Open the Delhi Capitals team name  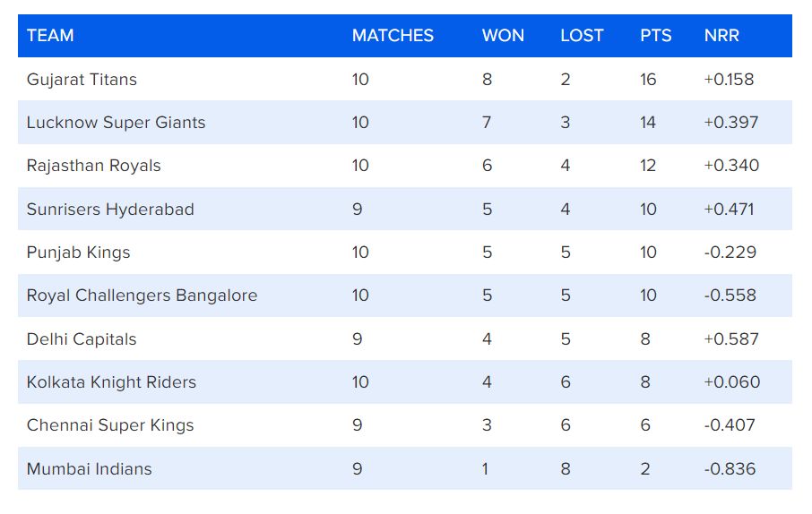point(82,339)
